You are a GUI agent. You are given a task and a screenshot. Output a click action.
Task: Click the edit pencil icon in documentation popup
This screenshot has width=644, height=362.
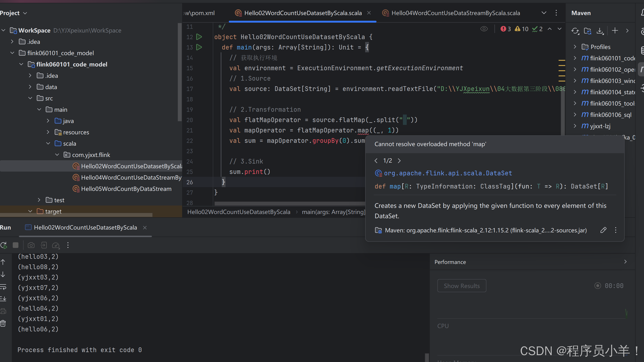click(x=603, y=230)
